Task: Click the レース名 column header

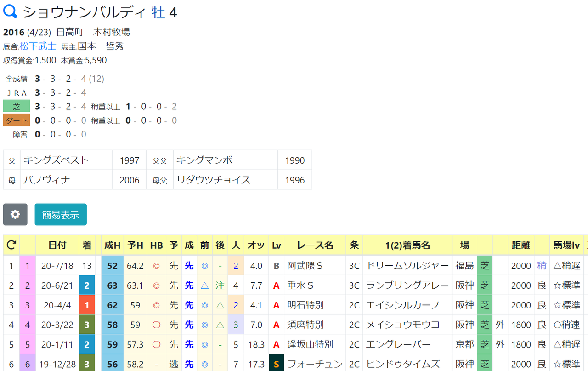Action: [x=315, y=245]
